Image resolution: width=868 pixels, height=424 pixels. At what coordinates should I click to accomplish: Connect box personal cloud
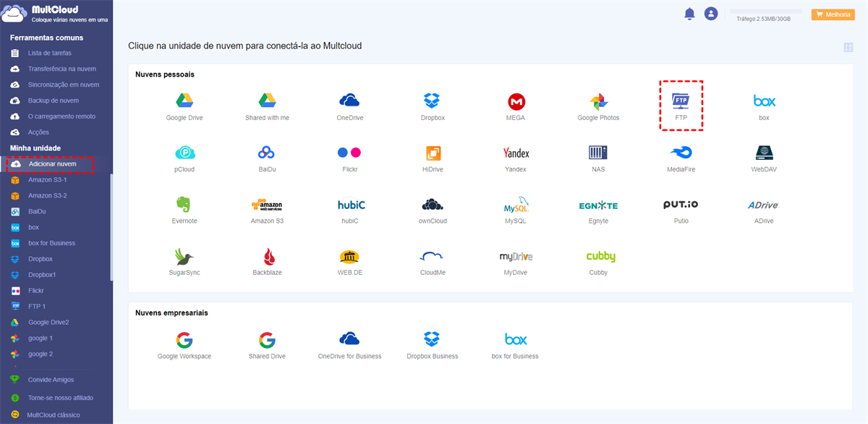[x=764, y=106]
